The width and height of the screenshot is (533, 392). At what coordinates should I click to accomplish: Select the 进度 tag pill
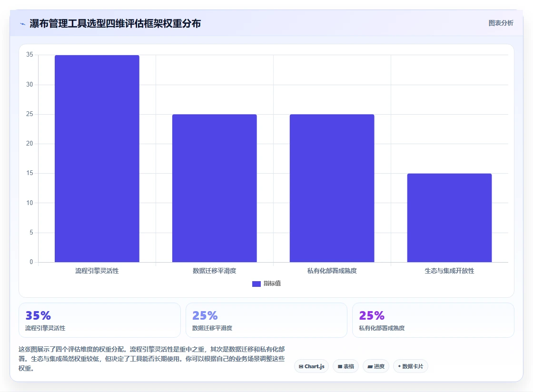pos(375,366)
